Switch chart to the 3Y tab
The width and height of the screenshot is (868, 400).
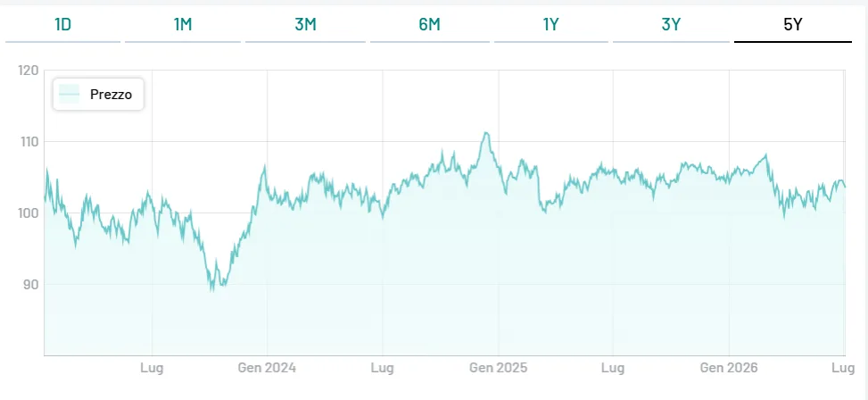point(671,25)
